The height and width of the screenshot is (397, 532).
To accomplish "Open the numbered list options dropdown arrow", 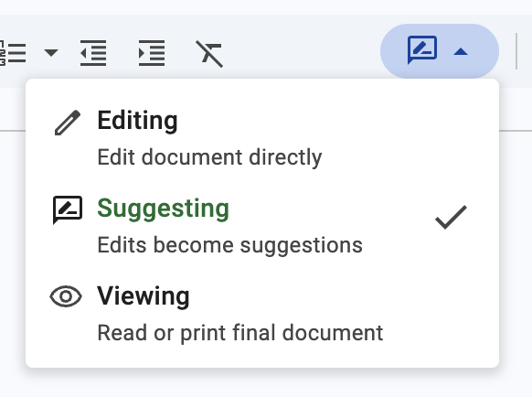I will tap(51, 53).
